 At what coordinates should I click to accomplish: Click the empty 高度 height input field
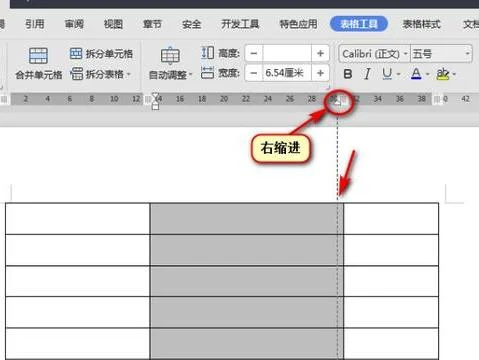(287, 53)
